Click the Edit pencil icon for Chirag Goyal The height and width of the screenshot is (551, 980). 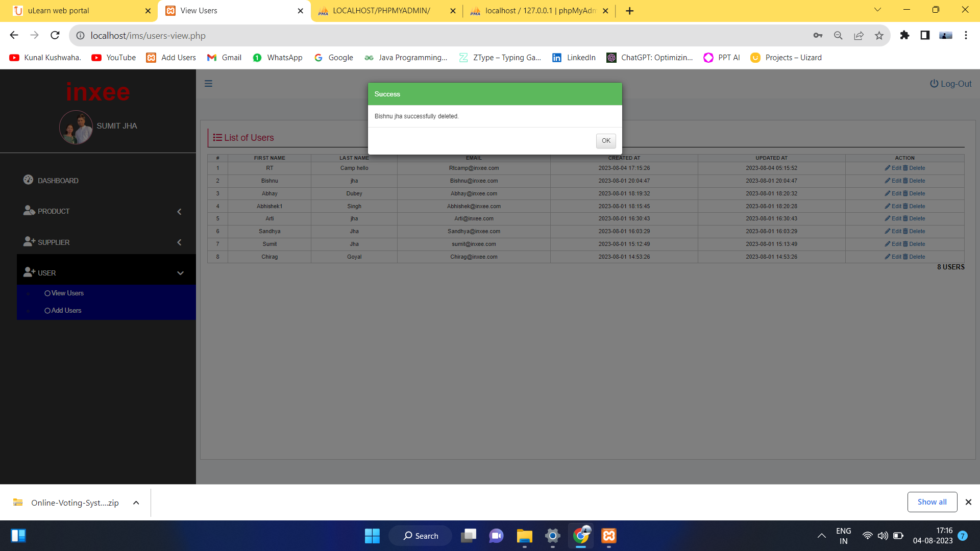[887, 257]
